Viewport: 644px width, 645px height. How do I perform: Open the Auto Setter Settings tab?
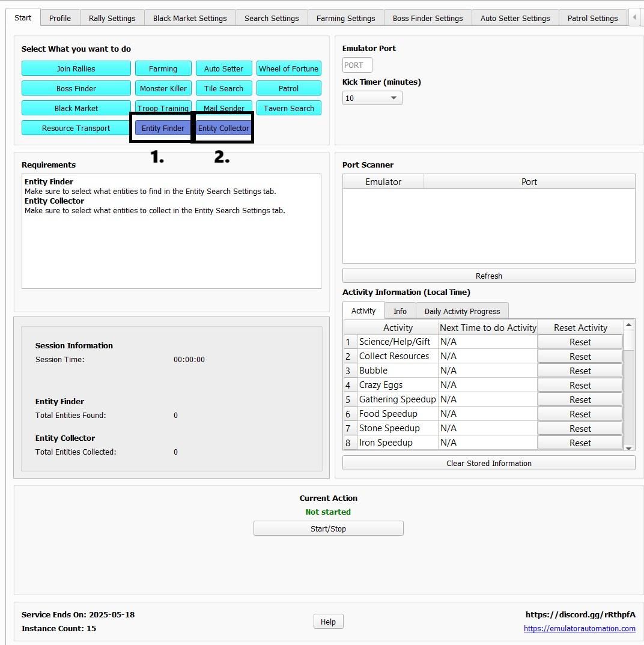pyautogui.click(x=515, y=18)
